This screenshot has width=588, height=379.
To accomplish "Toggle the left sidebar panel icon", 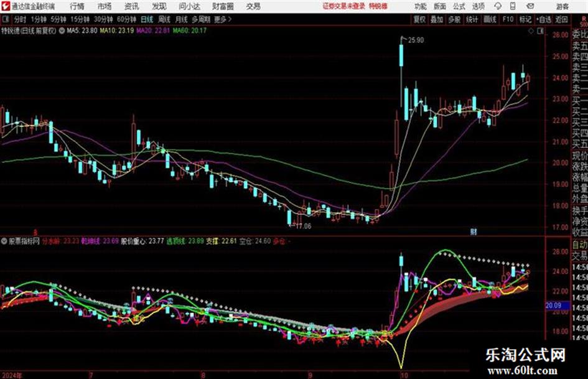I will [x=5, y=19].
